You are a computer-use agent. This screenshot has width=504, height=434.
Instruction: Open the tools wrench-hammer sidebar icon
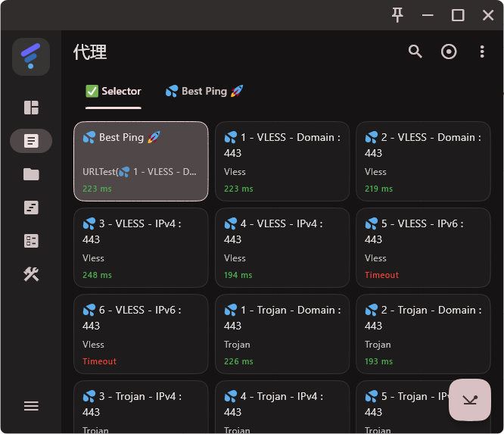[31, 274]
